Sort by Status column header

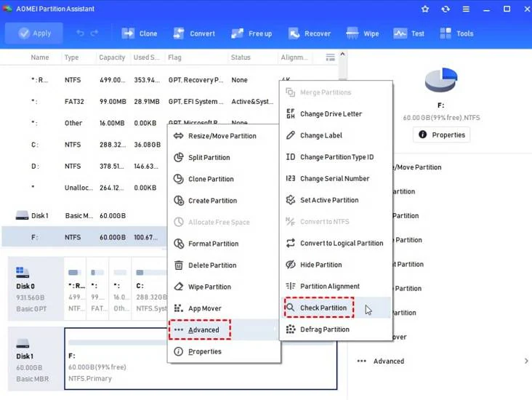pyautogui.click(x=241, y=57)
